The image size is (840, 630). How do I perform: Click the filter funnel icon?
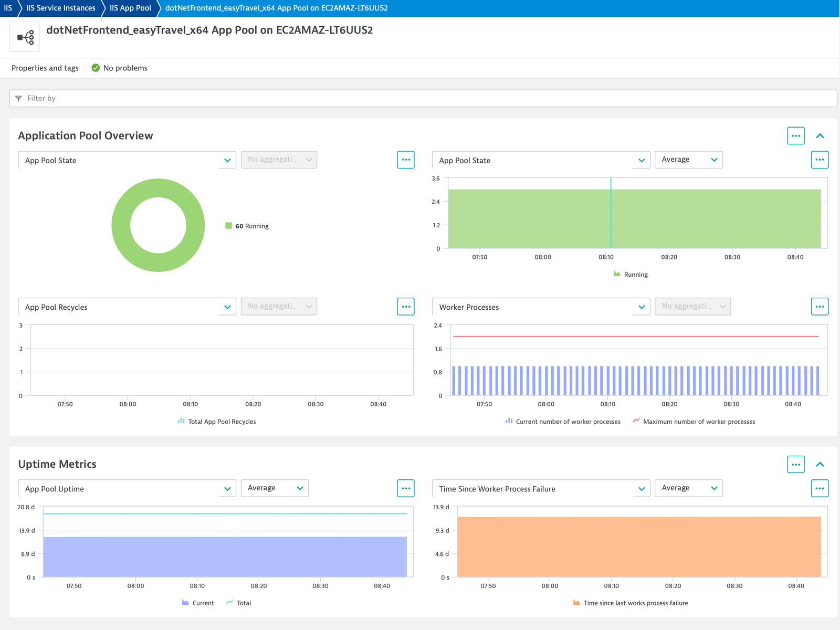(18, 99)
